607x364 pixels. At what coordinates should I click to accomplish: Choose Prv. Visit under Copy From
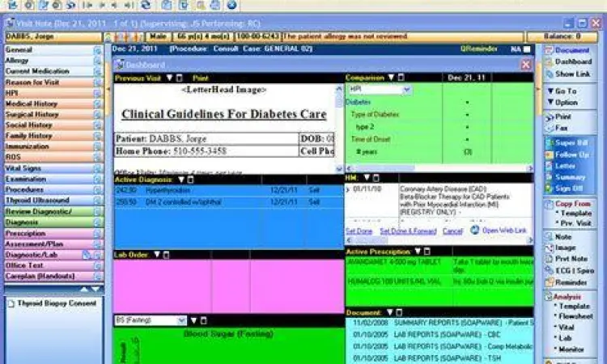(x=575, y=223)
